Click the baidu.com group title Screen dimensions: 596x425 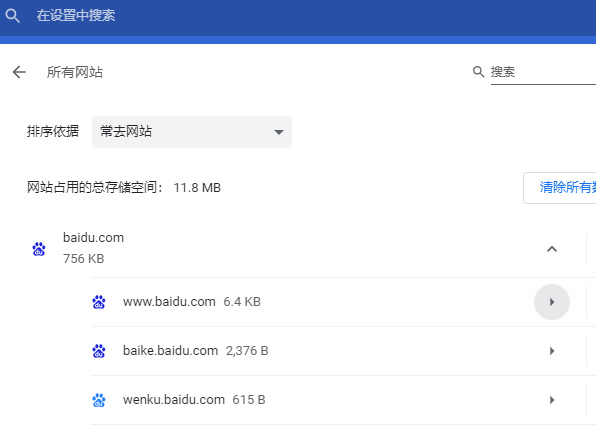coord(94,238)
